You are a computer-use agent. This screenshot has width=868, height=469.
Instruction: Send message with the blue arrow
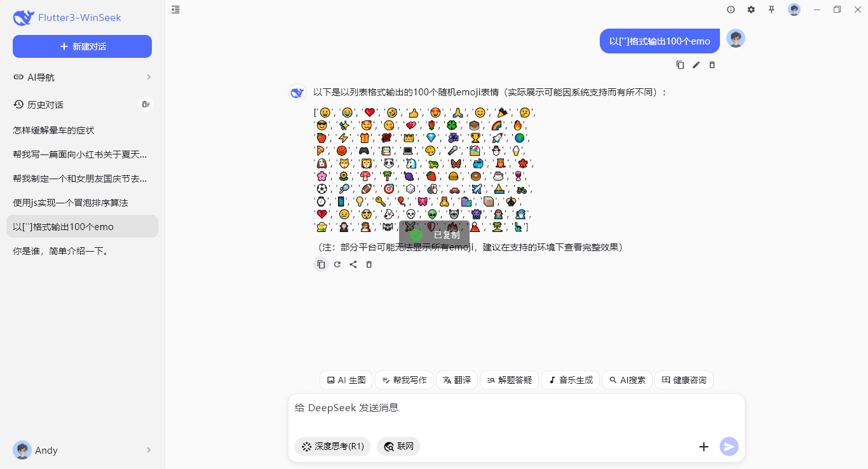pyautogui.click(x=729, y=446)
